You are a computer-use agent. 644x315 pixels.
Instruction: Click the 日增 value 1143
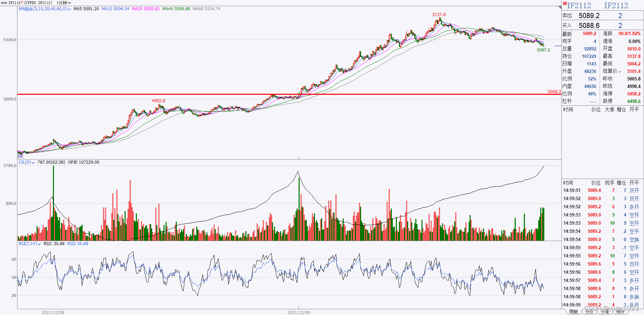(591, 64)
